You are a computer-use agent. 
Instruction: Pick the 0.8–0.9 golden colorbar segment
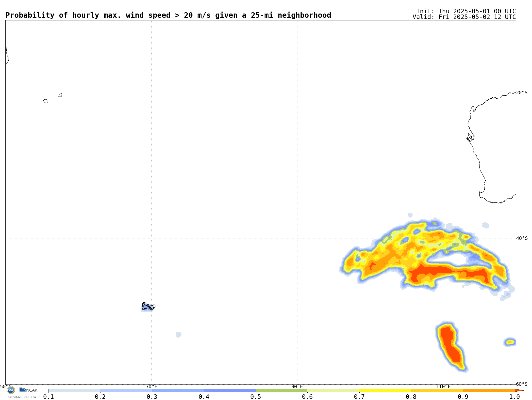(437, 390)
